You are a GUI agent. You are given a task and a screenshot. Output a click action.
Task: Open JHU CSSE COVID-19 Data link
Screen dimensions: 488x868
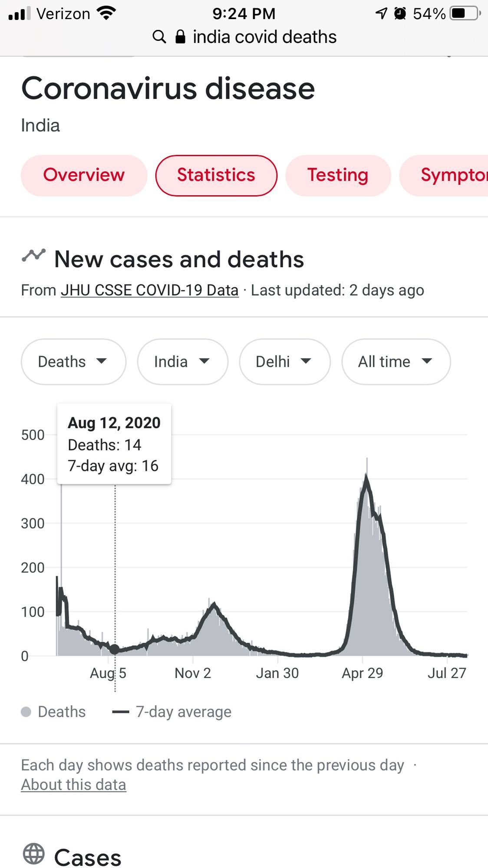click(x=149, y=290)
